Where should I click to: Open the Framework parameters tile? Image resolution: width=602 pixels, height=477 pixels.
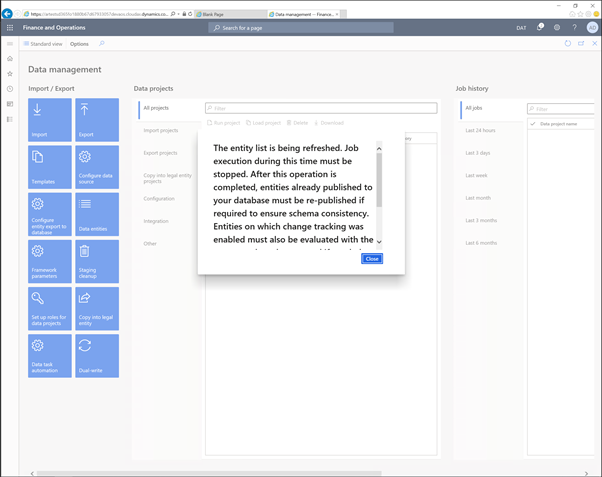50,261
